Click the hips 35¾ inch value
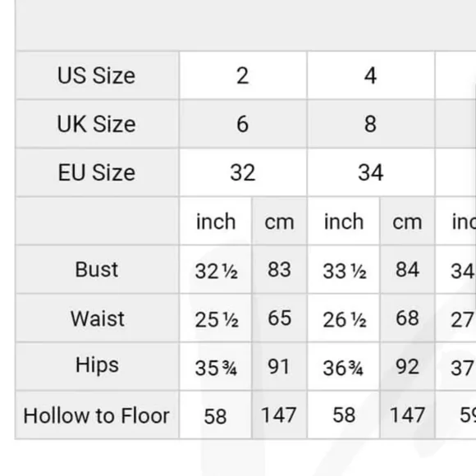 pos(216,366)
